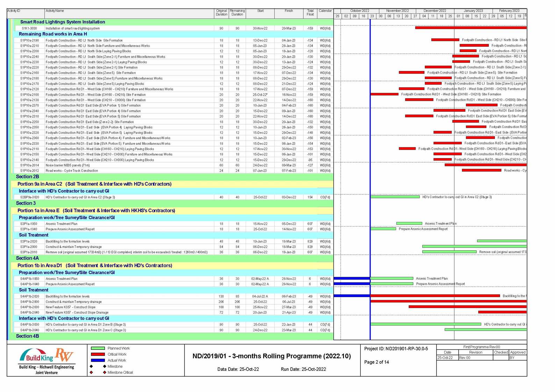
Task: Click green bar labeled Prepare Arsenic Assessment Report Section 3
Action: point(383,229)
